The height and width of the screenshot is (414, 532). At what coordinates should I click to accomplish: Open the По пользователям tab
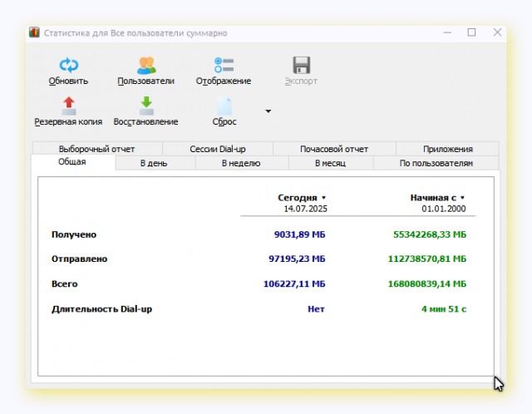[x=436, y=163]
